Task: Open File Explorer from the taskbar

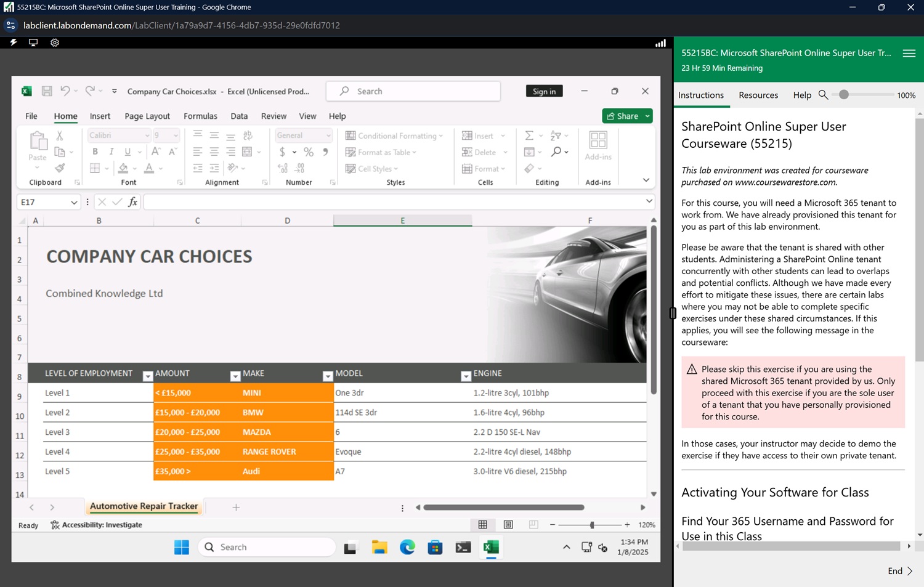Action: point(379,547)
